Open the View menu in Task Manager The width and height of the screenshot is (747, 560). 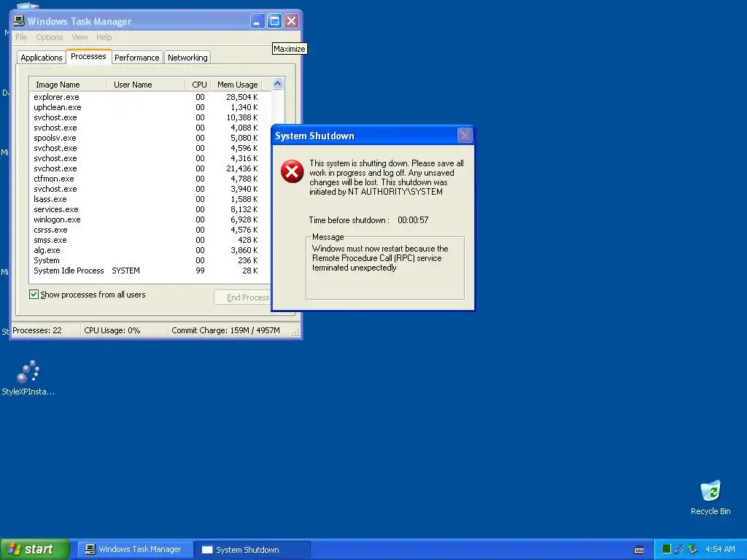pyautogui.click(x=80, y=37)
